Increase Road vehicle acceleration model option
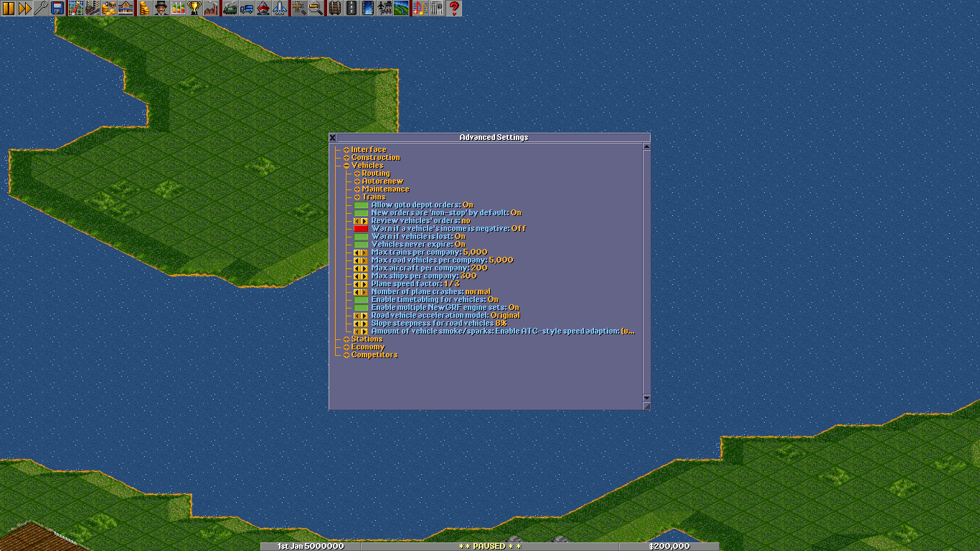Image resolution: width=980 pixels, height=551 pixels. point(364,316)
